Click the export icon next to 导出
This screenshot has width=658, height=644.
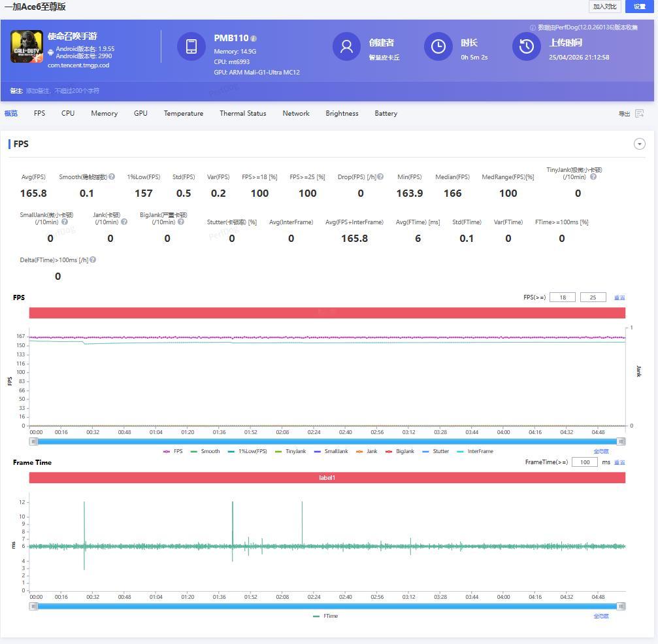point(639,114)
